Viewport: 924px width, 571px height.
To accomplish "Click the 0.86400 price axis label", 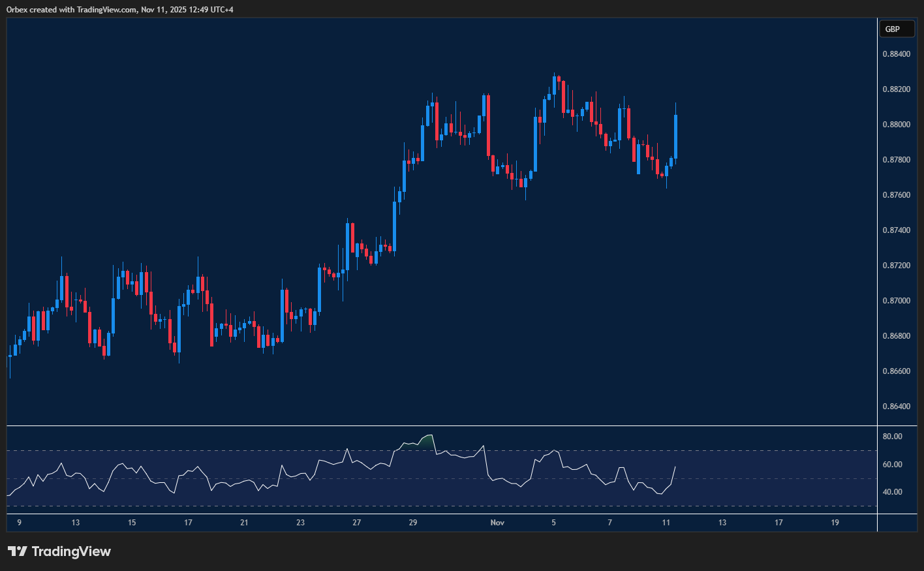I will [896, 407].
